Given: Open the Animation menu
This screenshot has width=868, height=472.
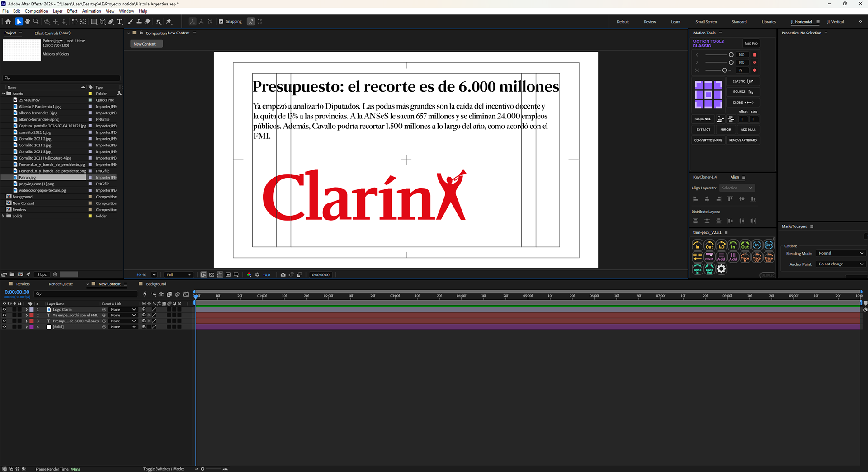Looking at the screenshot, I should 92,11.
